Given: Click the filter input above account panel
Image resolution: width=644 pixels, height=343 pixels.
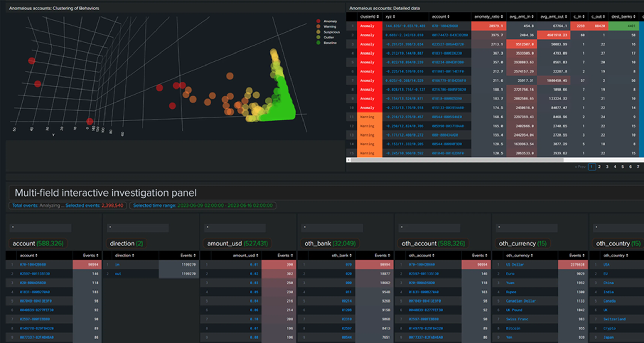Looking at the screenshot, I should (40, 228).
